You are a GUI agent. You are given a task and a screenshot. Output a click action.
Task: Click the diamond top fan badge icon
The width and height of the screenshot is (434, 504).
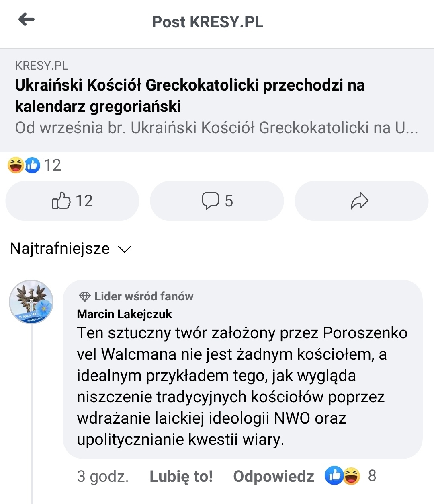[x=84, y=297]
